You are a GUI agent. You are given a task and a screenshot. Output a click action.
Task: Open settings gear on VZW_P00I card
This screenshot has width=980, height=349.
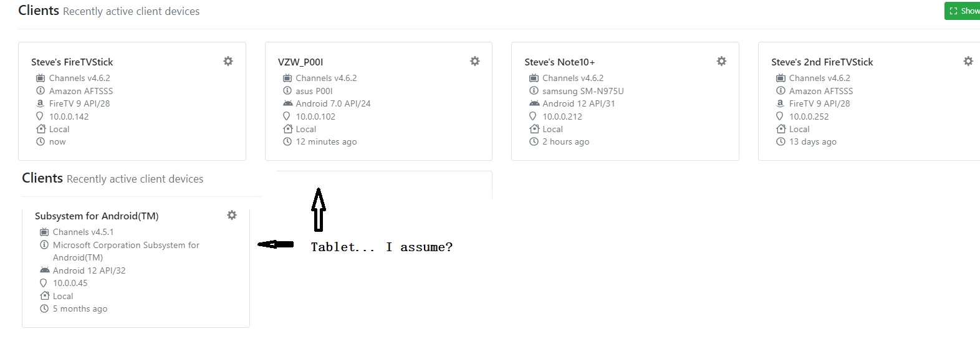(475, 61)
